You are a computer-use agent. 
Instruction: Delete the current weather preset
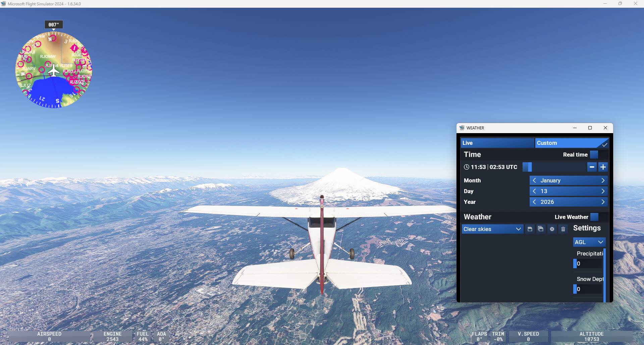coord(563,229)
